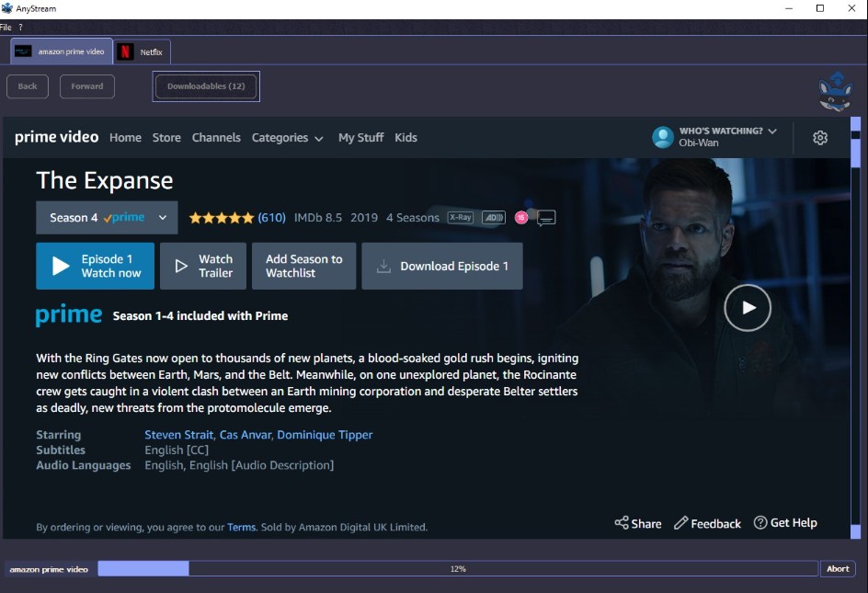
Task: Open Downloadables (12) list
Action: click(x=206, y=86)
